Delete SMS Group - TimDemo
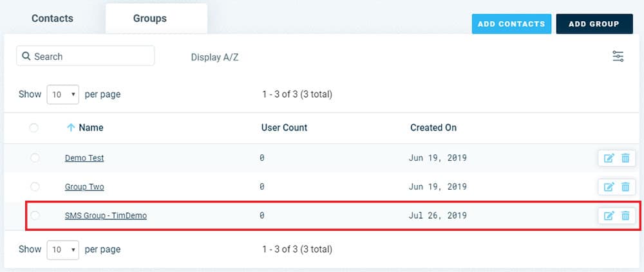Viewport: 644px width, 272px height. pyautogui.click(x=625, y=215)
